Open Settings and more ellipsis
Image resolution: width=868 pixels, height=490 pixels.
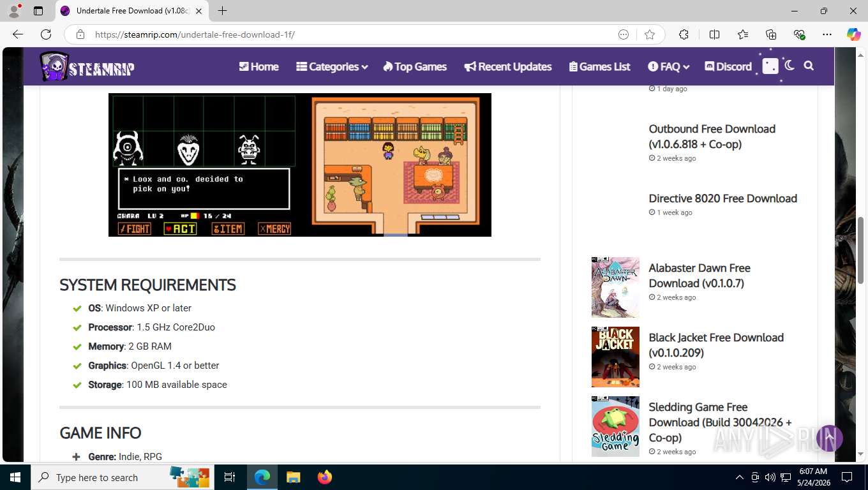coord(827,34)
